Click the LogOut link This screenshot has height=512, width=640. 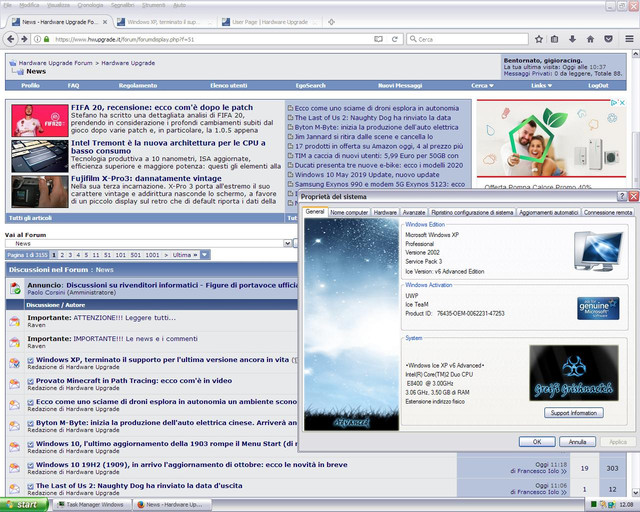[x=598, y=85]
